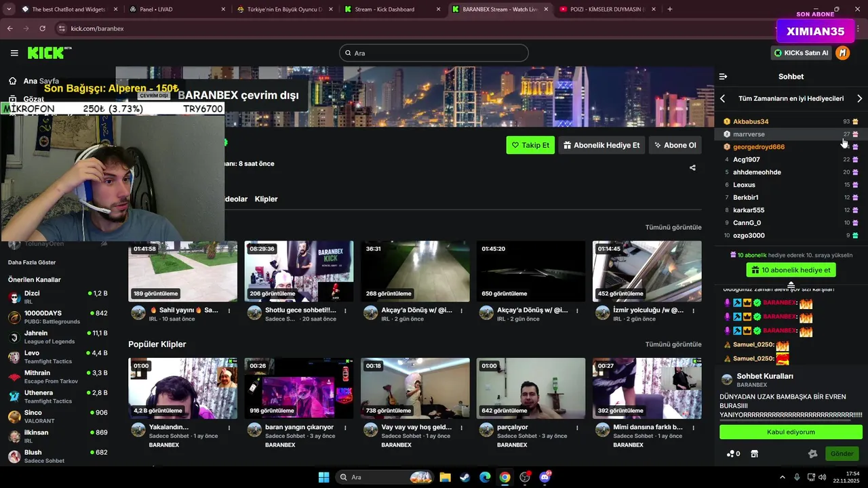The height and width of the screenshot is (488, 868).
Task: Switch to 'Panel • LIVAD' browser tab
Action: tap(176, 9)
